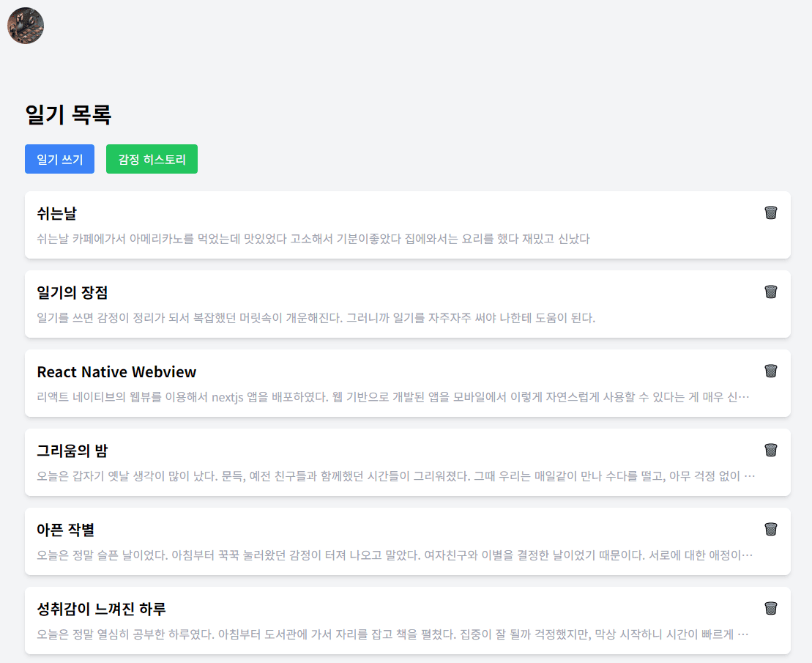
Task: Click preview text about 리액트 네이티브의 웹뷰
Action: click(x=392, y=397)
